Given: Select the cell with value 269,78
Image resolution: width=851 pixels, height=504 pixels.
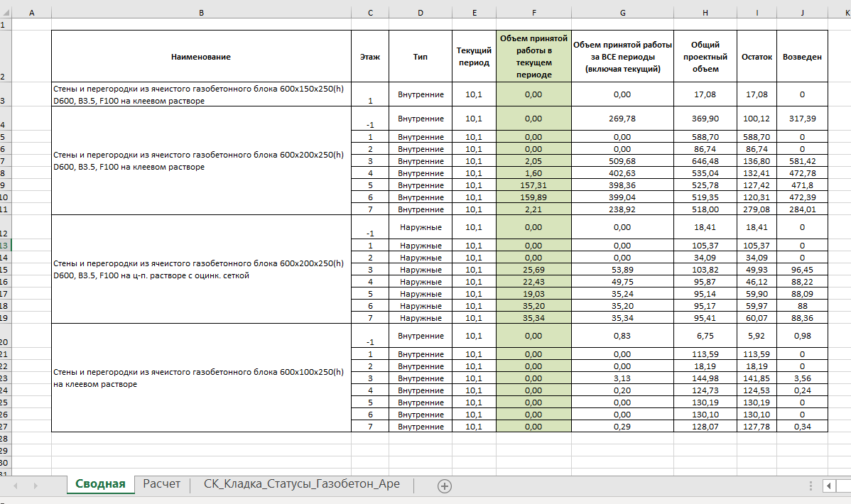Looking at the screenshot, I should [x=622, y=119].
